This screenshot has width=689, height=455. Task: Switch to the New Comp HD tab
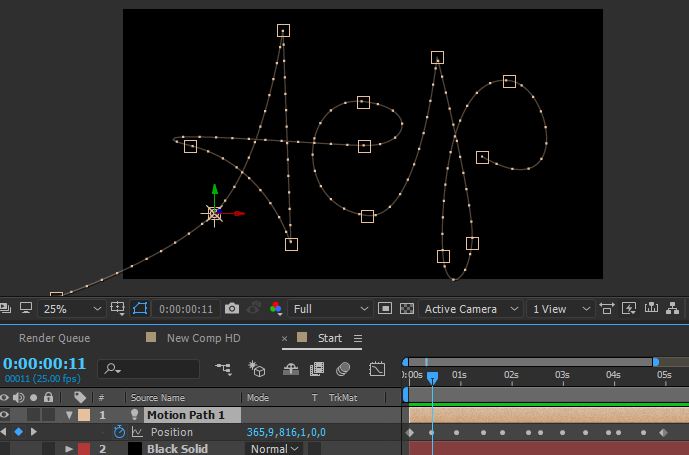[x=203, y=338]
